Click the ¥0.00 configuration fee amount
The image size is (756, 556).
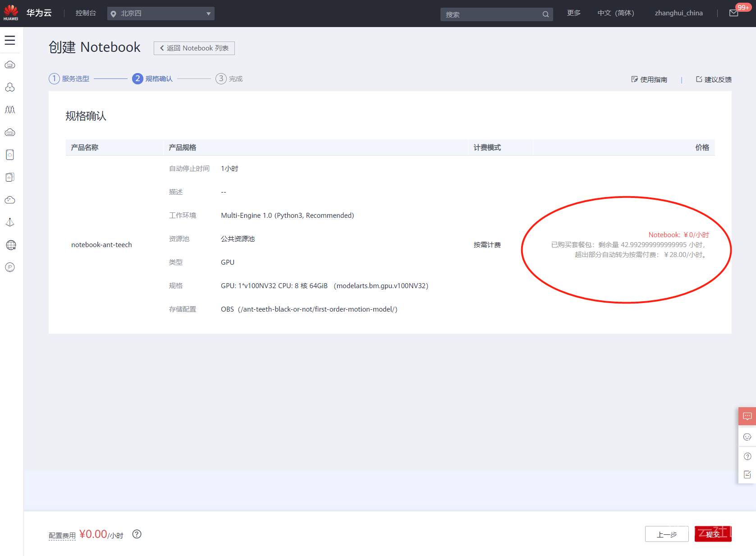pyautogui.click(x=93, y=534)
